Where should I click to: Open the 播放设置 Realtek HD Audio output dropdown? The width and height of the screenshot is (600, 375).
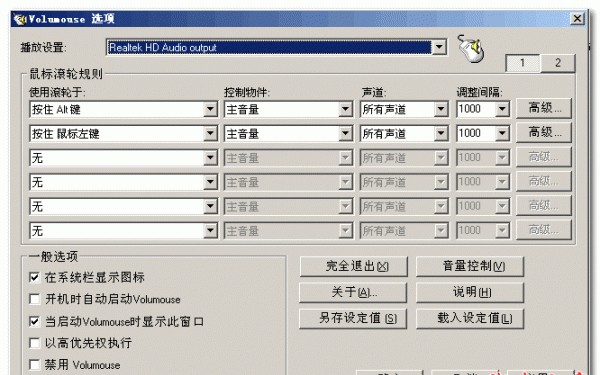[439, 47]
